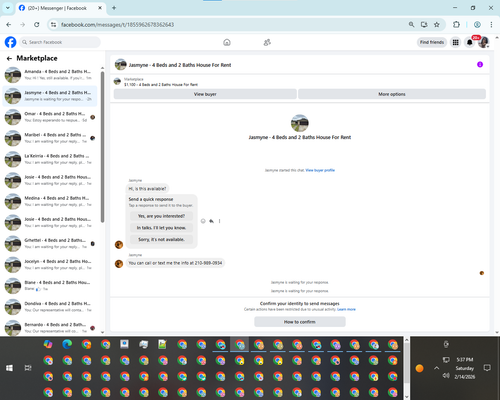The width and height of the screenshot is (500, 400).
Task: Expand the Chrome tab search chevron
Action: point(8,8)
